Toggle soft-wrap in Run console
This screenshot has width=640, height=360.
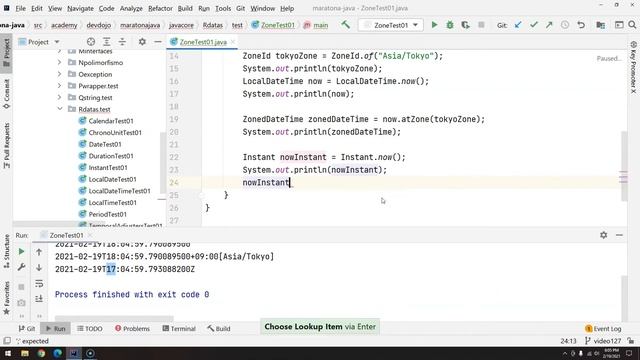39,283
